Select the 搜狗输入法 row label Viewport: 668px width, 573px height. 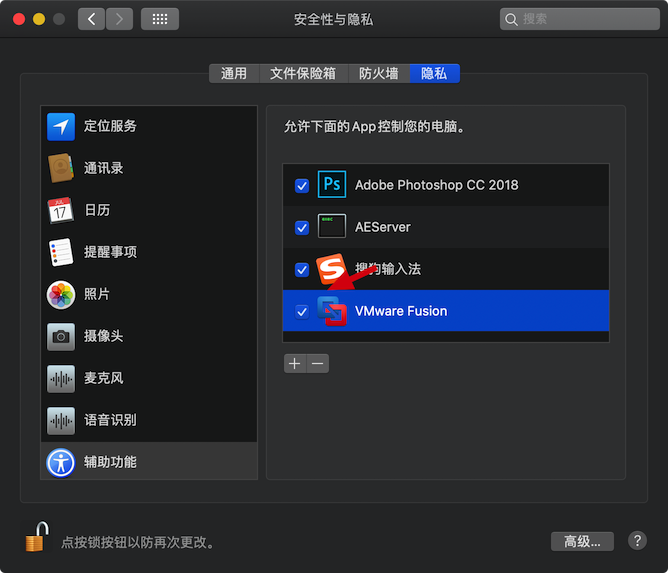[x=388, y=269]
